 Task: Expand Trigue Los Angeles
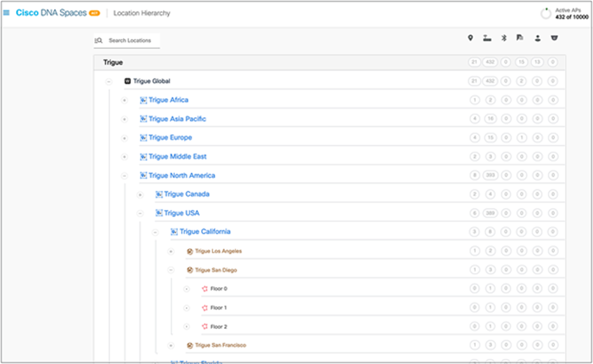coord(171,251)
